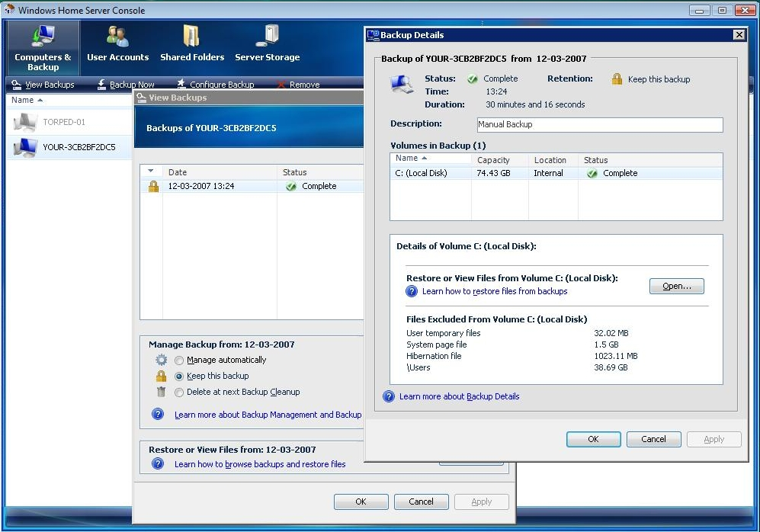Viewport: 760px width, 532px height.
Task: Open Learn more about Backup Details link
Action: [459, 396]
